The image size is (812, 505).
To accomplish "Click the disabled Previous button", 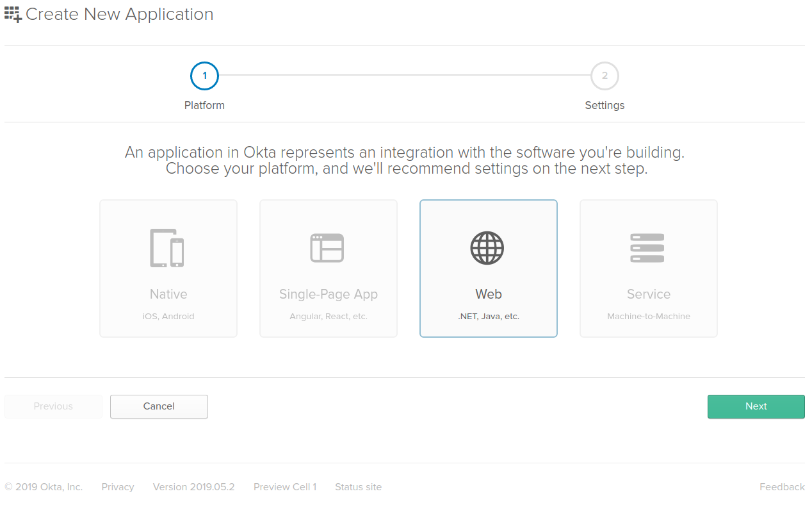I will click(x=53, y=406).
